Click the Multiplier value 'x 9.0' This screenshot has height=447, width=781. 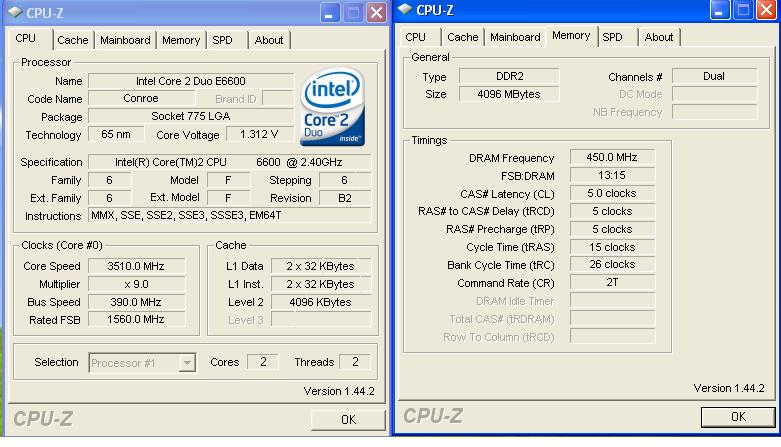(136, 284)
